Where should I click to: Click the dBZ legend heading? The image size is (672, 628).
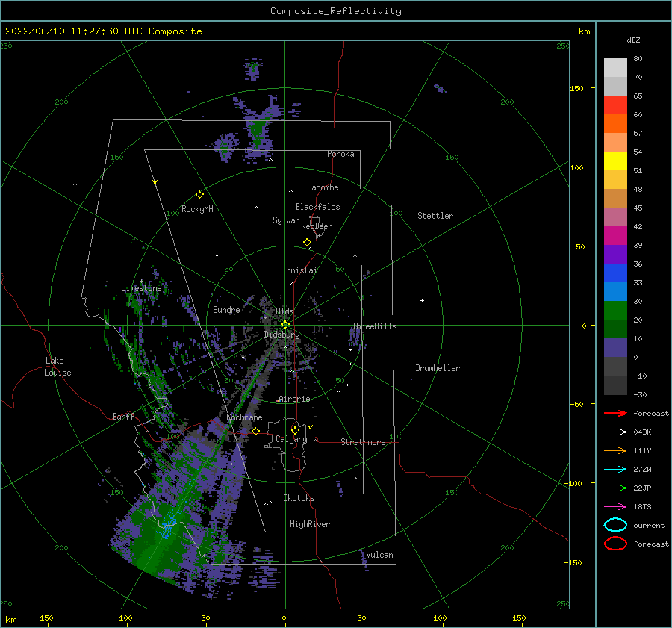pos(633,40)
